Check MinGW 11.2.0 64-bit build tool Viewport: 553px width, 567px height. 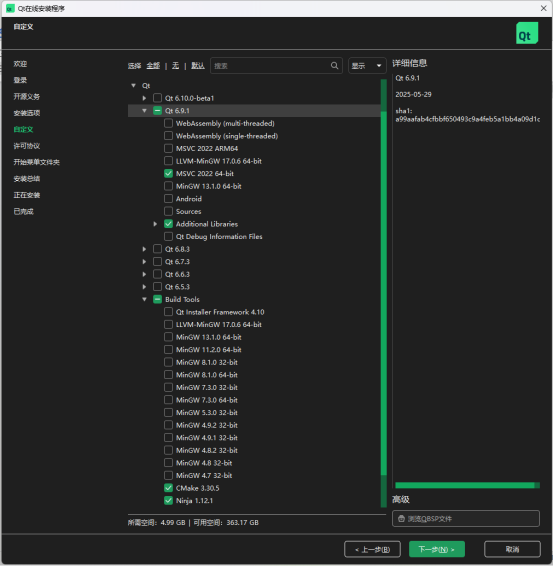click(x=168, y=350)
